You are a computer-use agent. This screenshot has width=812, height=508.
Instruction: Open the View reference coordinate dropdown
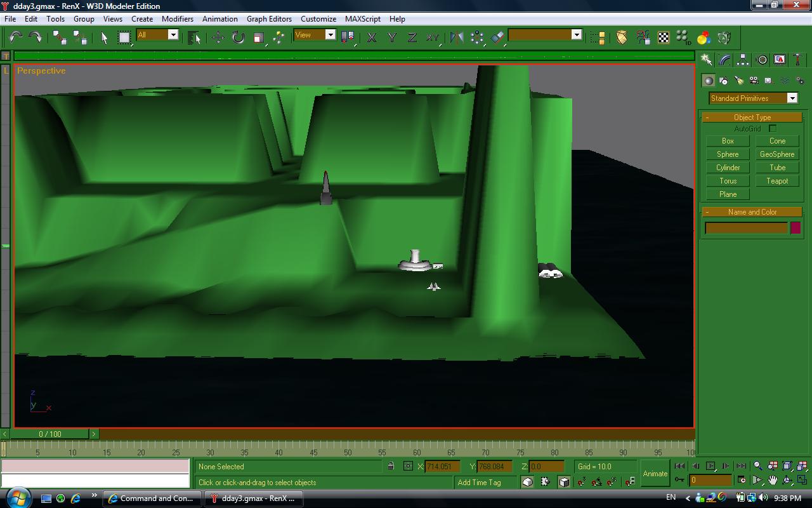coord(330,35)
